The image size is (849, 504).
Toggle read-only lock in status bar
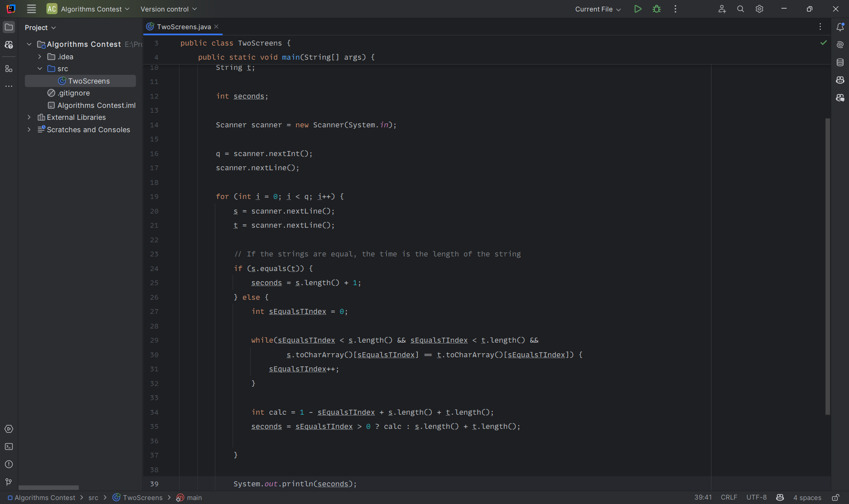[835, 497]
